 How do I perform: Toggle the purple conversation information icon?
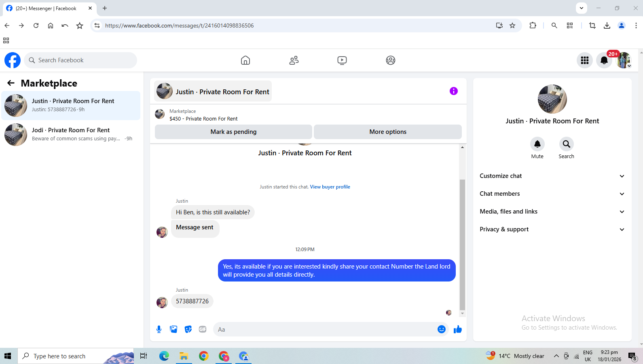454,91
